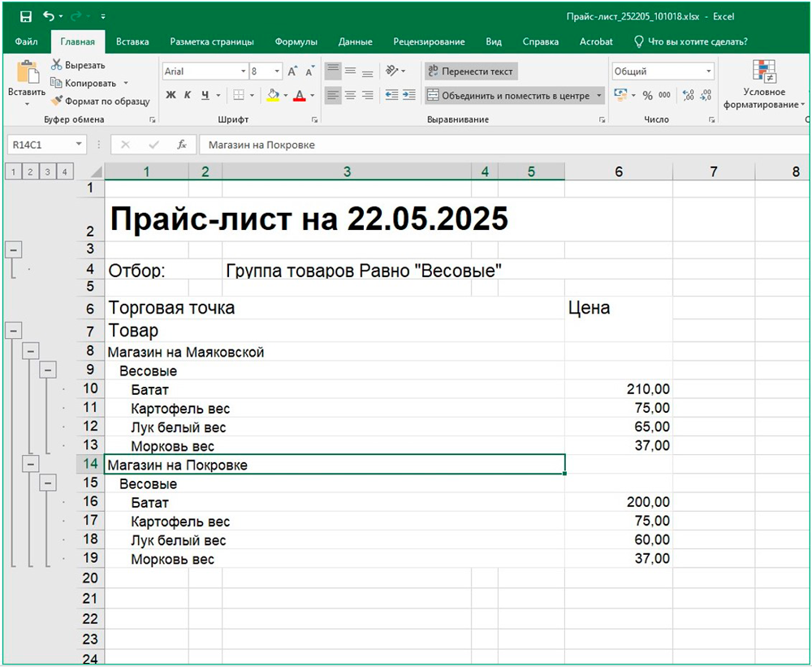Collapse the Магазин на Покровке group
Screen dimensions: 812x667
point(31,462)
